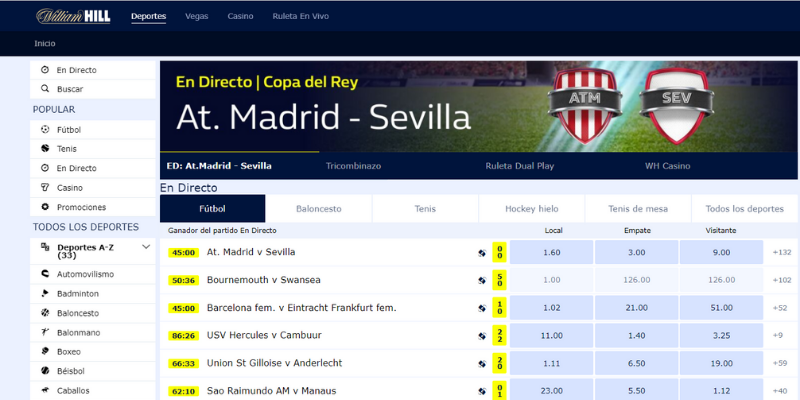Viewport: 800px width, 400px height.
Task: Click football icon in Union St Gilloise row
Action: coord(482,364)
